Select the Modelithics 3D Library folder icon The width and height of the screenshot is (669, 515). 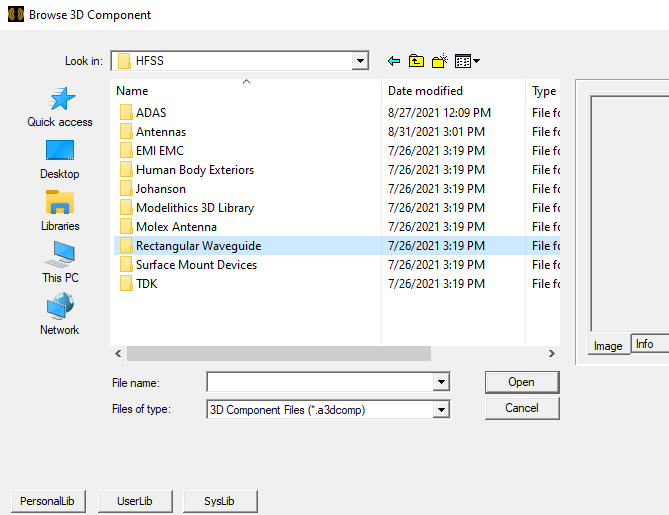click(126, 207)
